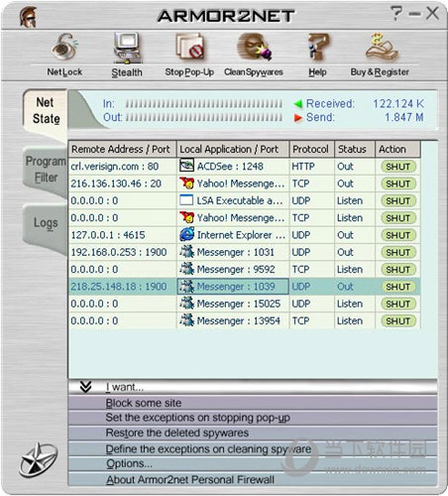Open About Armor2net Personal Firewall
This screenshot has height=496, width=448.
(x=253, y=479)
